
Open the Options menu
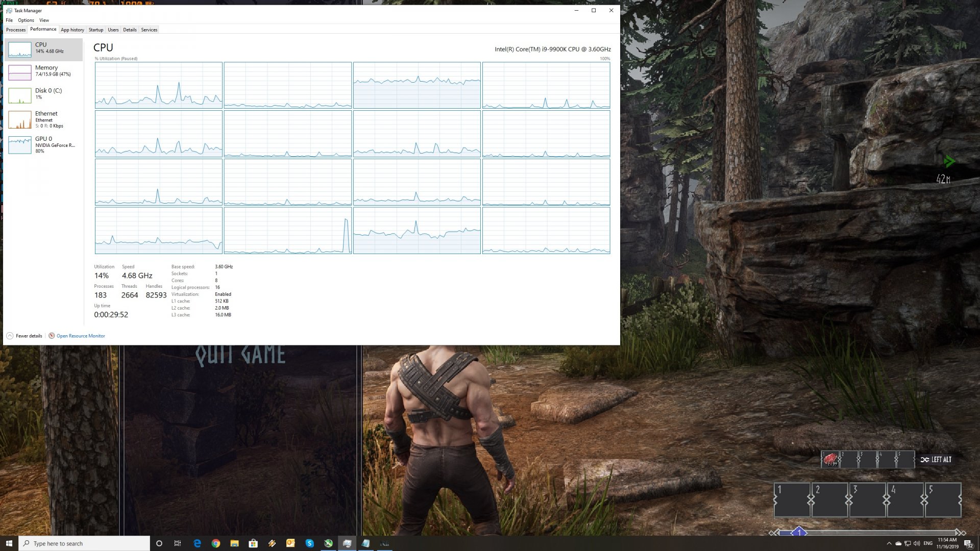coord(26,20)
